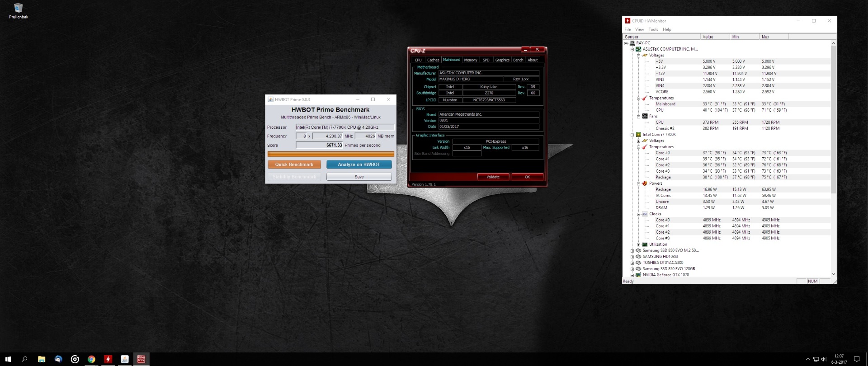Click the Processor field in HWBOT Prime

pyautogui.click(x=345, y=127)
